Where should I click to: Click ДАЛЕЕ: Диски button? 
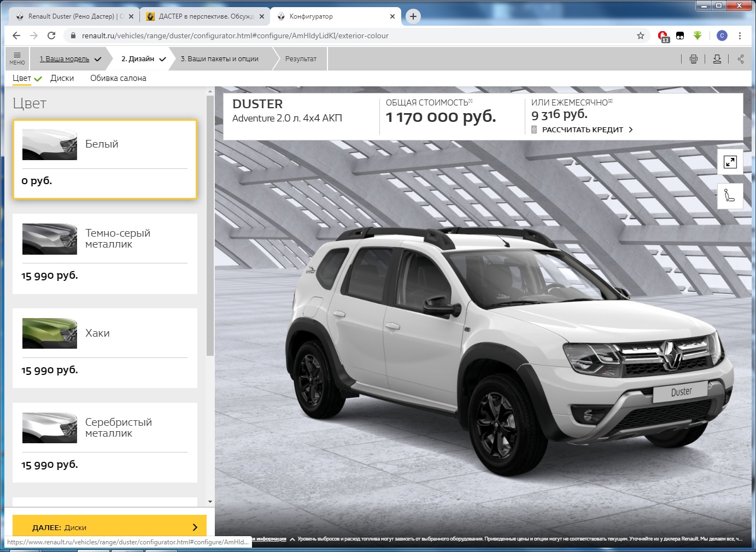[x=109, y=527]
